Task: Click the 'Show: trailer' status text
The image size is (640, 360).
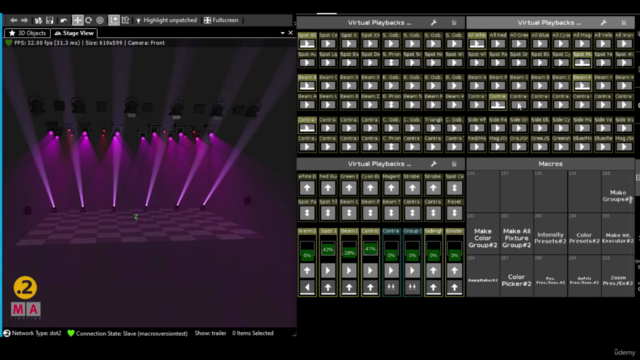Action: [x=210, y=333]
